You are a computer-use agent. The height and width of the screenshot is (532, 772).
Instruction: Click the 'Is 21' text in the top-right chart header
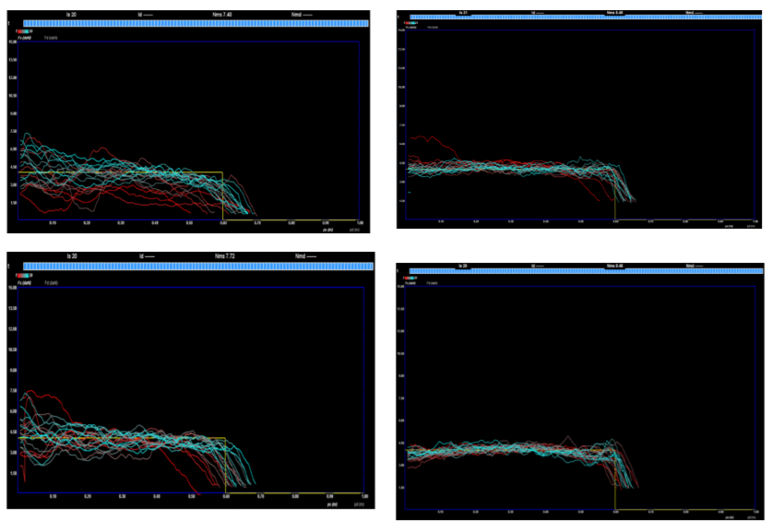click(x=462, y=12)
